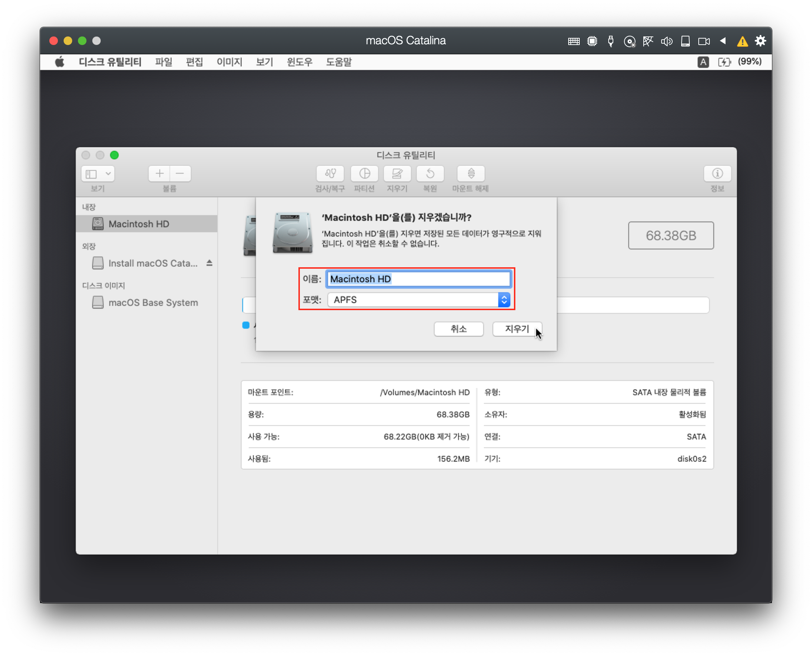Open the VM settings gear icon
Viewport: 812px width, 656px height.
(x=760, y=41)
